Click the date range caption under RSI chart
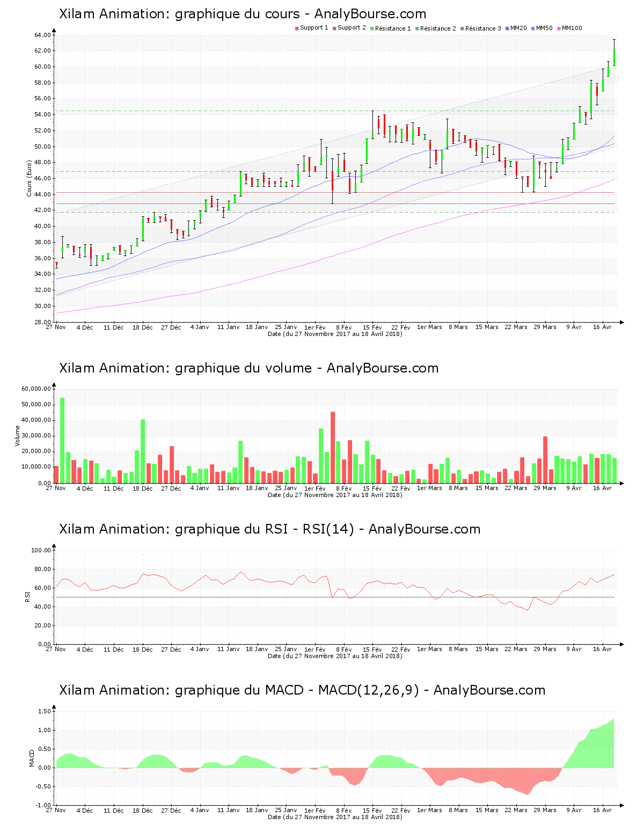This screenshot has width=644, height=832. point(335,656)
